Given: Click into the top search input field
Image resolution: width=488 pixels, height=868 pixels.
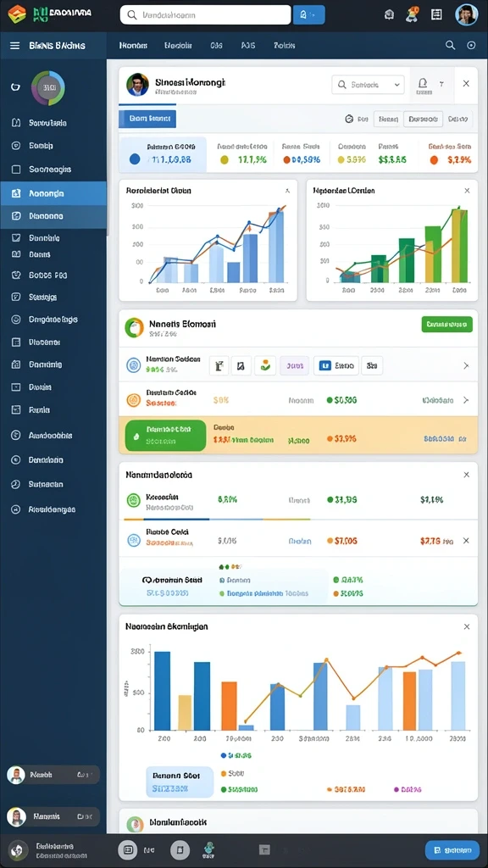Looking at the screenshot, I should (205, 15).
